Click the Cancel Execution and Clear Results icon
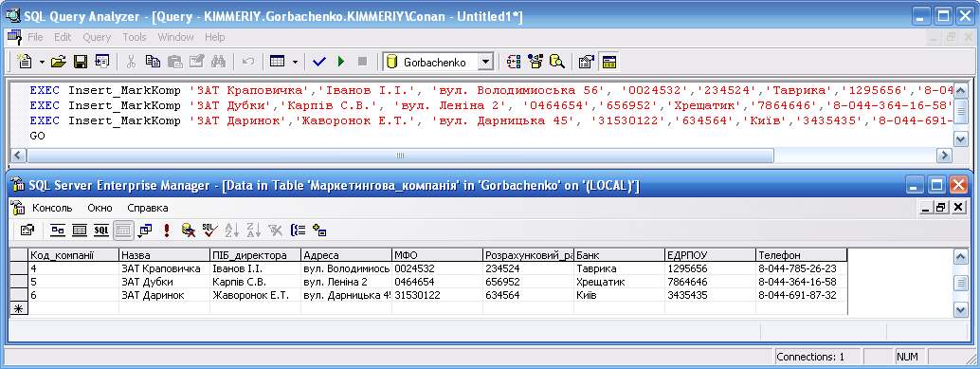This screenshot has width=980, height=369. pyautogui.click(x=188, y=231)
